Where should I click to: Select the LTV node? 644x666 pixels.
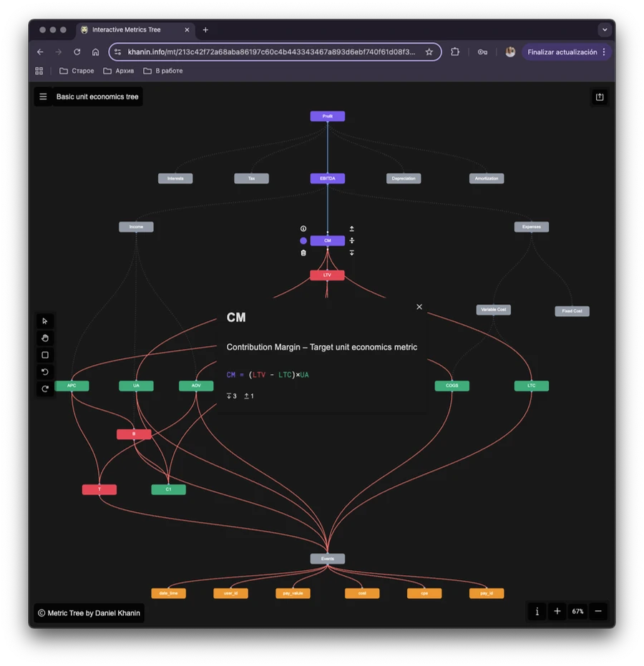click(x=327, y=275)
